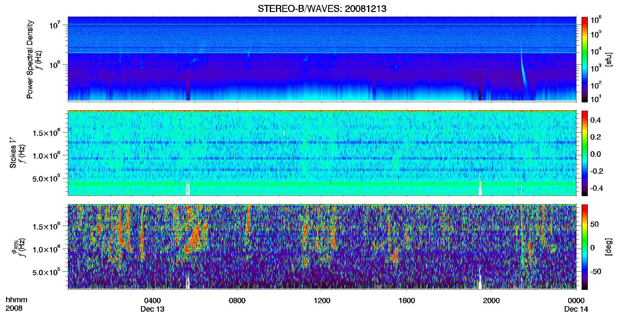Click the sfu color bar beside the top panel
644x332 pixels.
[x=585, y=59]
